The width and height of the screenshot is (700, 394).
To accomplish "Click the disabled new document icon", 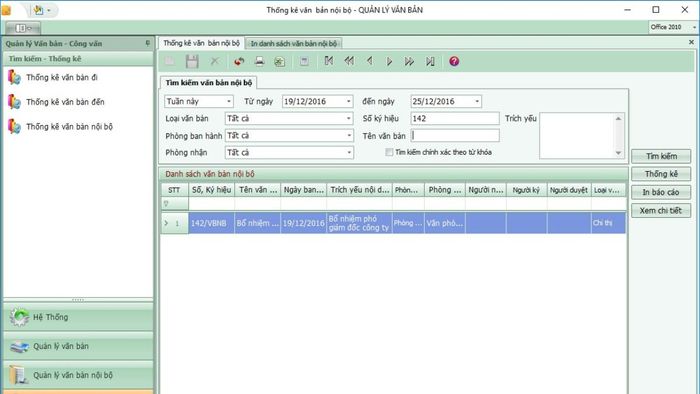I will 170,62.
